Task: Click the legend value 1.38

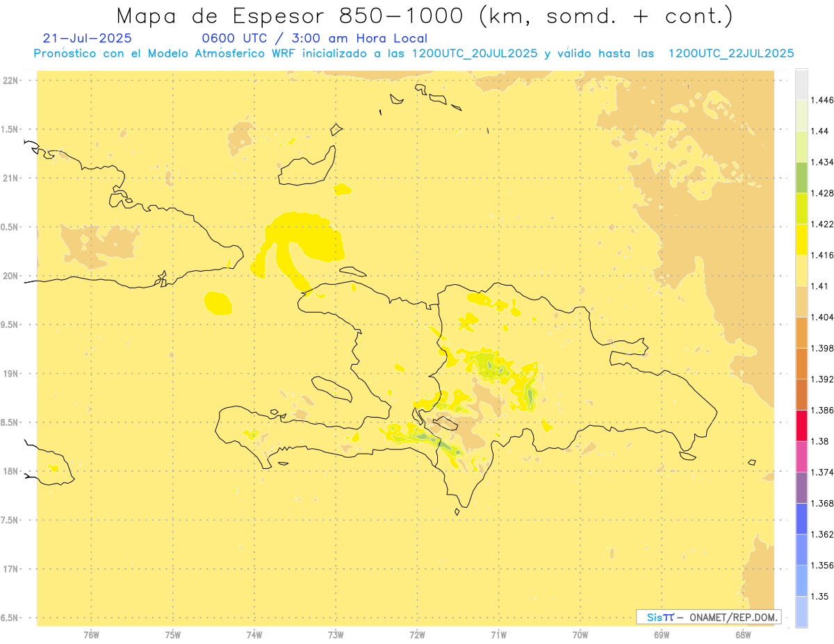Action: coord(820,441)
